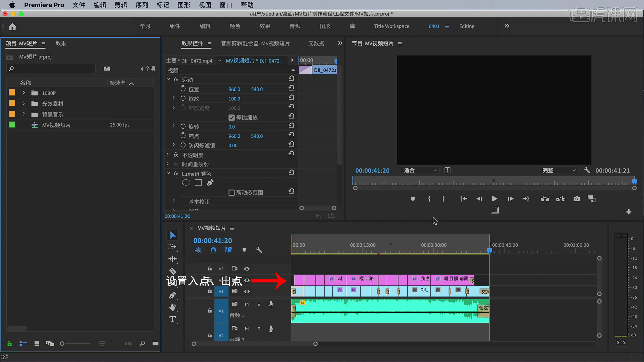This screenshot has height=362, width=644.
Task: Open the 序列 menu in the menu bar
Action: pos(142,5)
